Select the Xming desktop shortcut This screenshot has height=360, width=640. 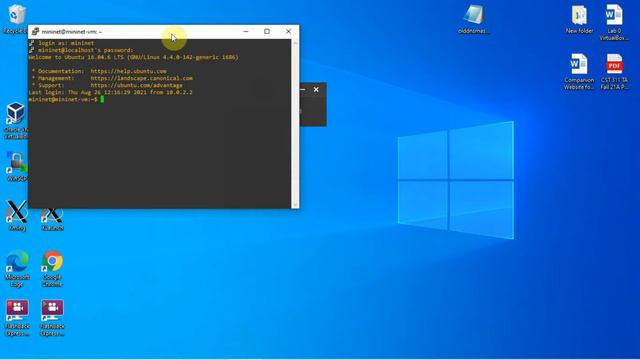point(17,215)
